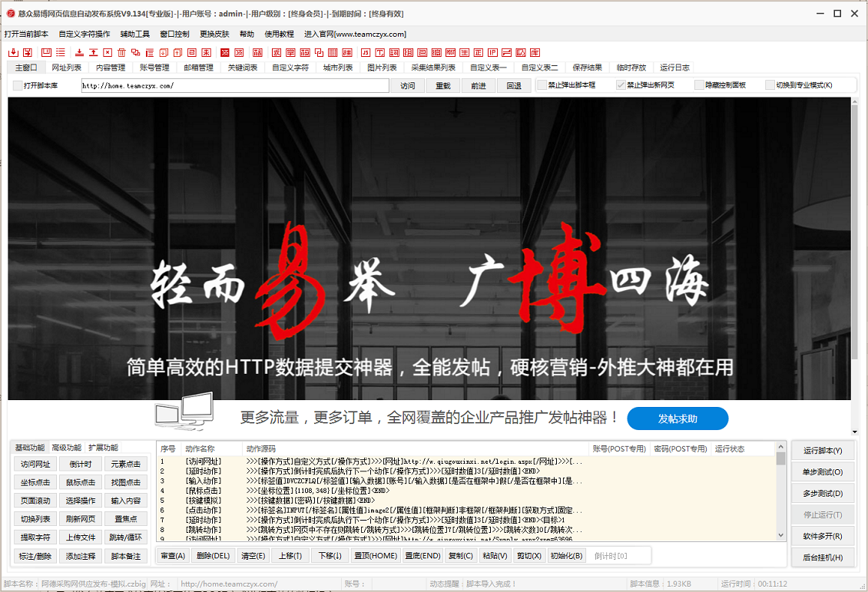Open the 打开当前脚本 menu
868x592 pixels.
coord(26,34)
